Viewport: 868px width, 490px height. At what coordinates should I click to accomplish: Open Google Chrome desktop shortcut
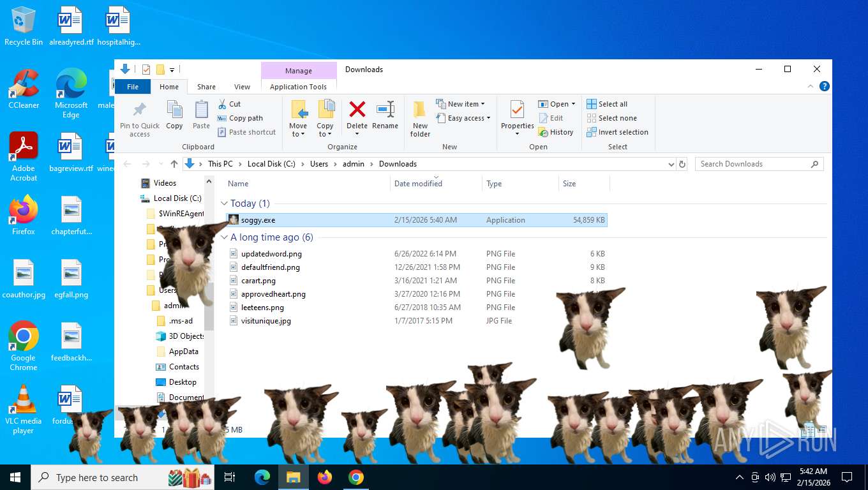24,346
